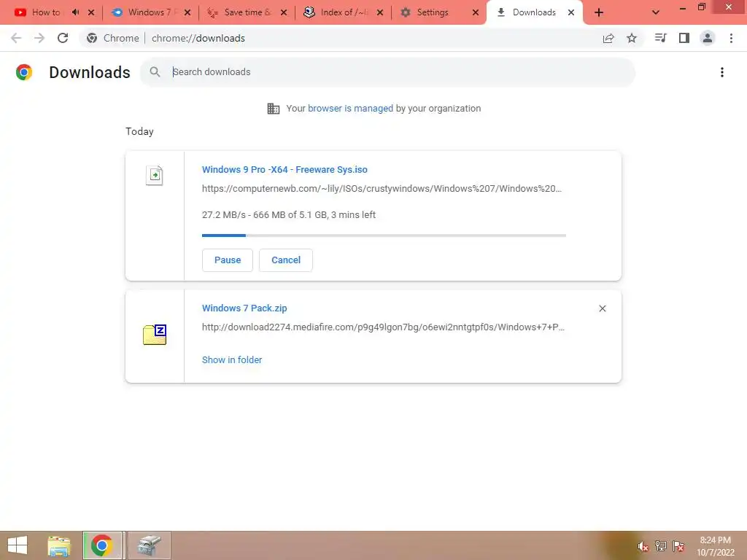Image resolution: width=747 pixels, height=560 pixels.
Task: Open the Windows 7 Pack.zip file link
Action: click(x=244, y=308)
